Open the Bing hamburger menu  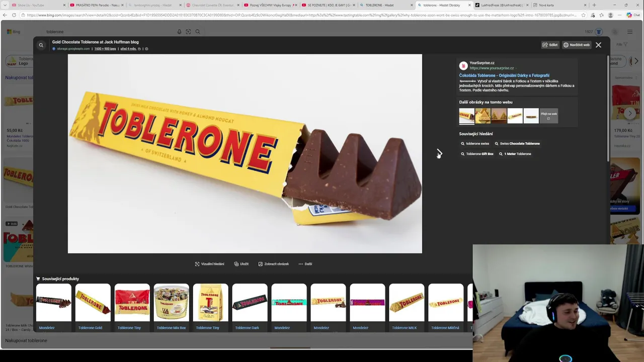pos(629,32)
